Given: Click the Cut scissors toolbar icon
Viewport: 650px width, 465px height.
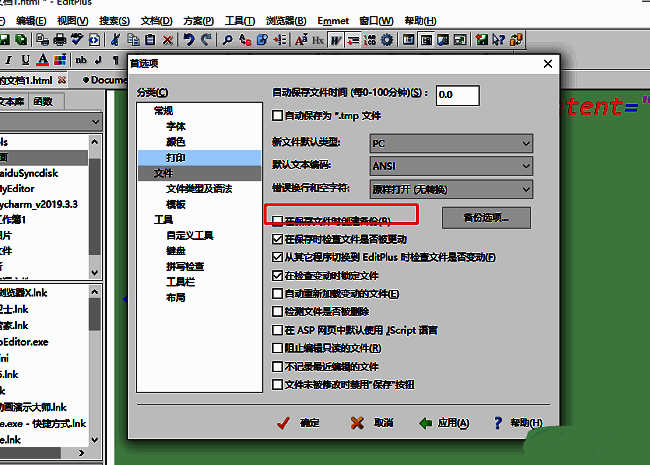Looking at the screenshot, I should point(117,40).
